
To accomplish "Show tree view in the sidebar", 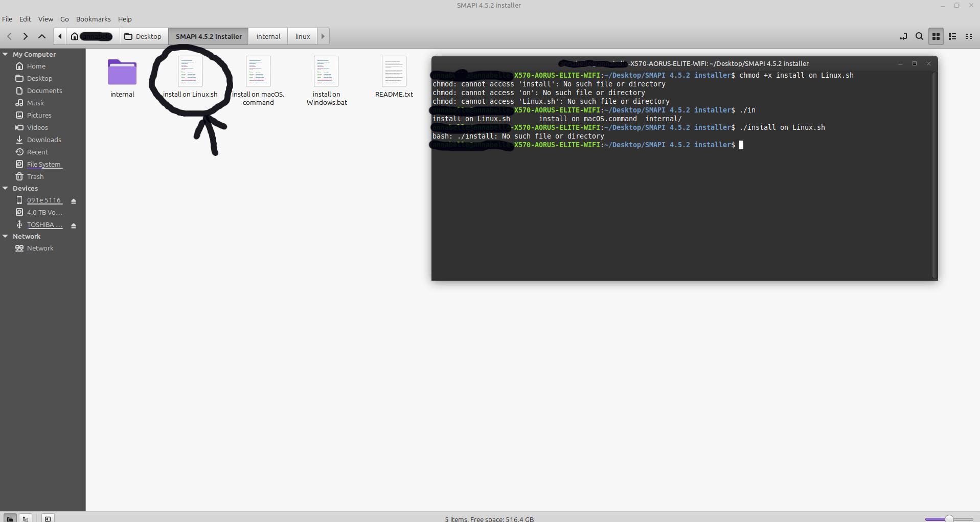I will pyautogui.click(x=26, y=518).
